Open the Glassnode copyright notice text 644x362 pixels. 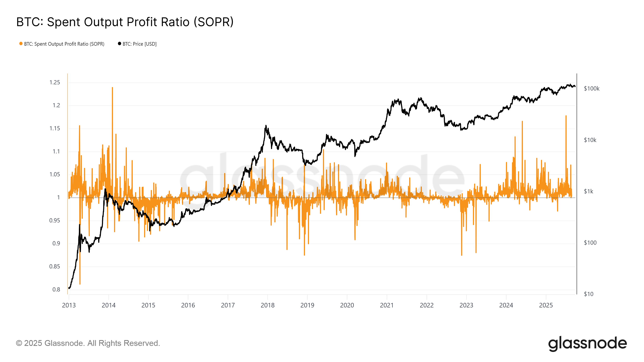coord(88,343)
